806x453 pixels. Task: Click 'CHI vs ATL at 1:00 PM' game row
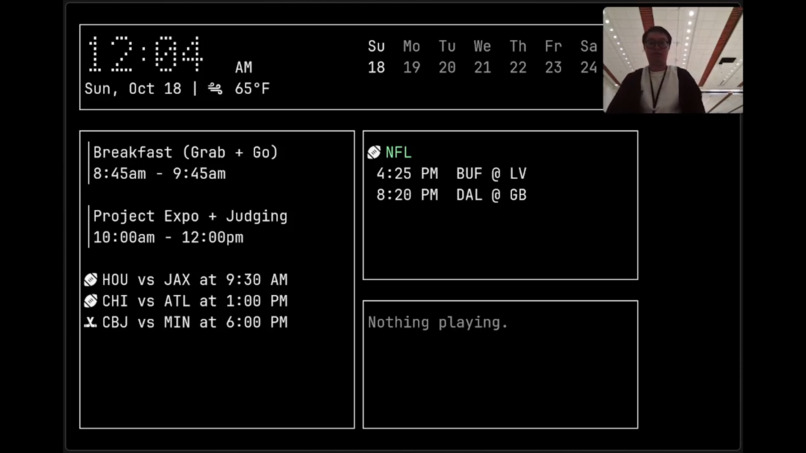pos(186,301)
